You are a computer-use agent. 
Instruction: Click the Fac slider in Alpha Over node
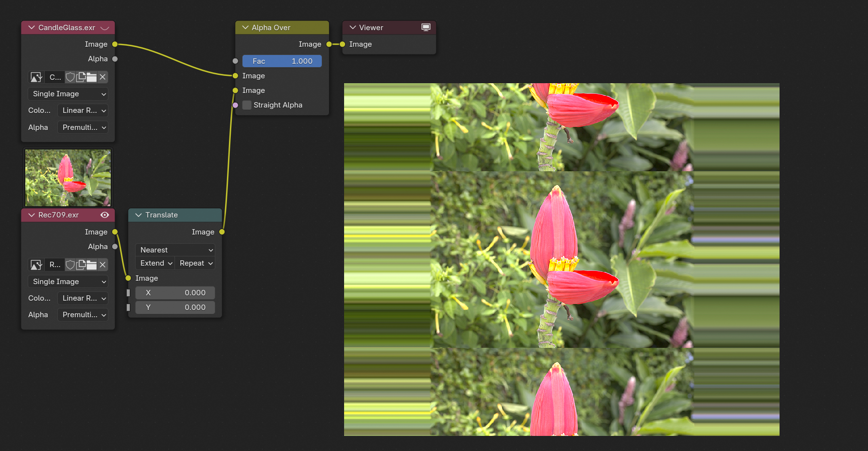pyautogui.click(x=282, y=61)
